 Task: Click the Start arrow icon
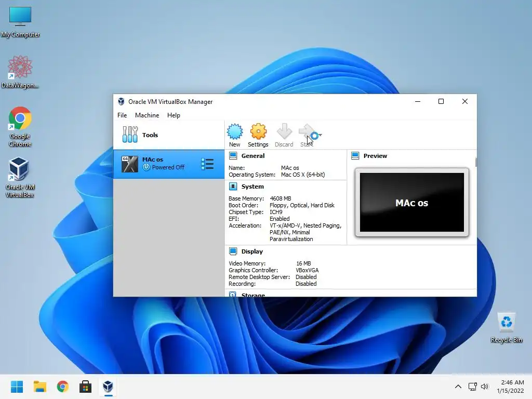pyautogui.click(x=307, y=131)
